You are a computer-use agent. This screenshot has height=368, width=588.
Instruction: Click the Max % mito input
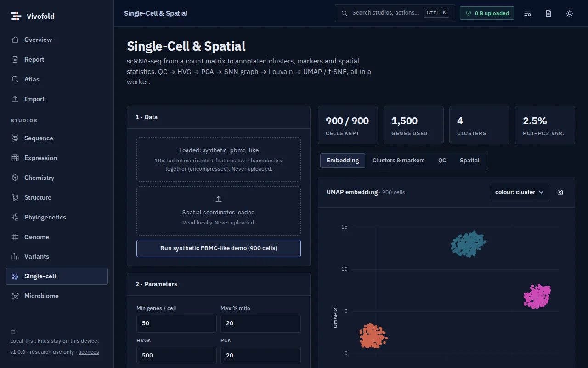coord(260,323)
